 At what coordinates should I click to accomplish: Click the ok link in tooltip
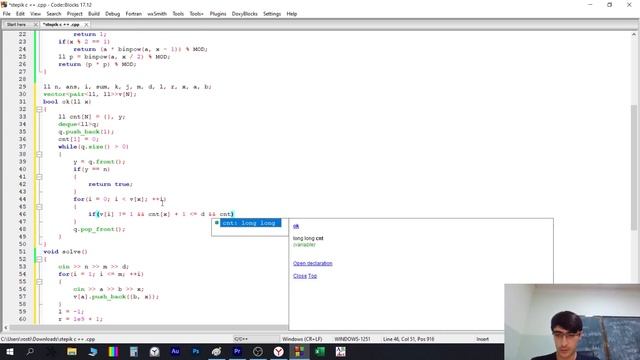coord(296,226)
